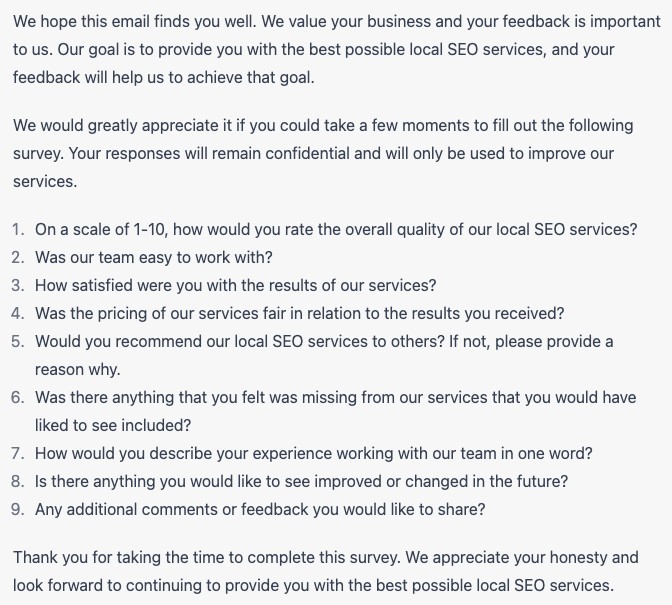
Task: Click question 9 about additional comments
Action: [260, 509]
